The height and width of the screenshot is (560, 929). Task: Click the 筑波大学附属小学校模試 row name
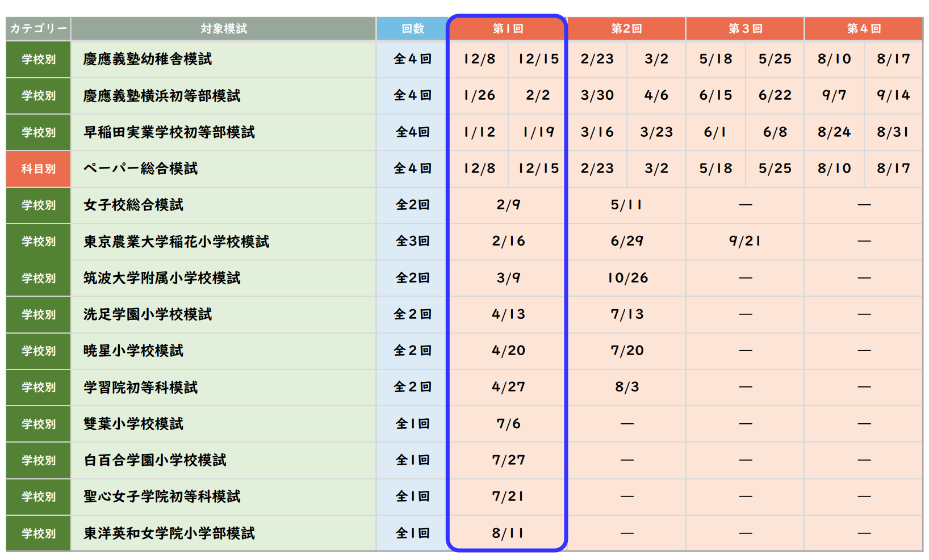tap(162, 278)
